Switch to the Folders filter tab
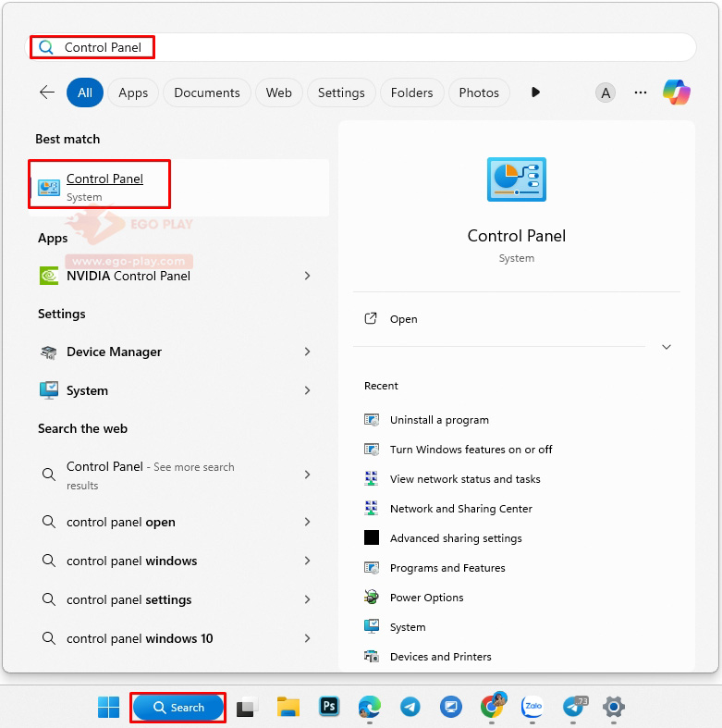This screenshot has width=722, height=728. pos(412,93)
